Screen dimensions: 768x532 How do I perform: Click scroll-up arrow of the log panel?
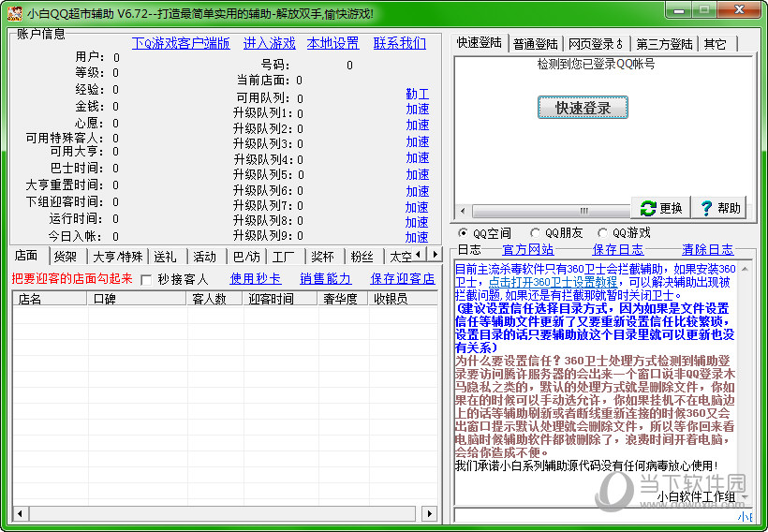(x=745, y=269)
